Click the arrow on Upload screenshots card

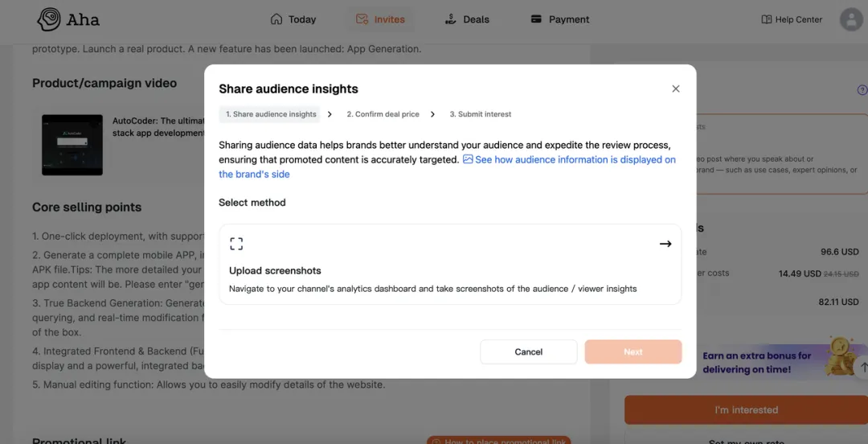click(x=665, y=244)
